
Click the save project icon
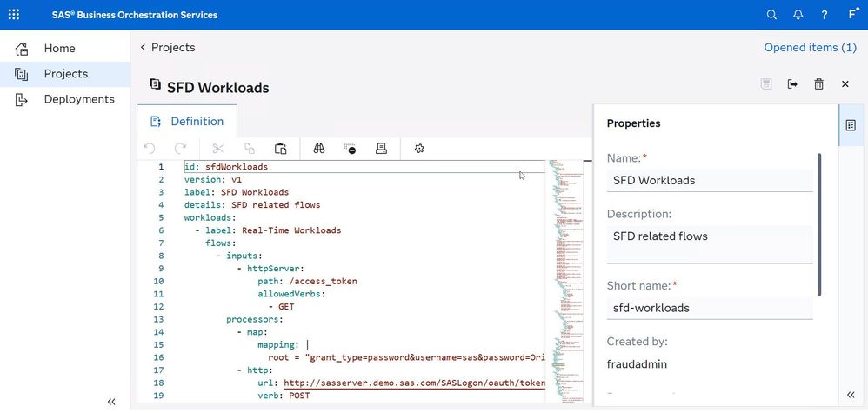tap(766, 84)
